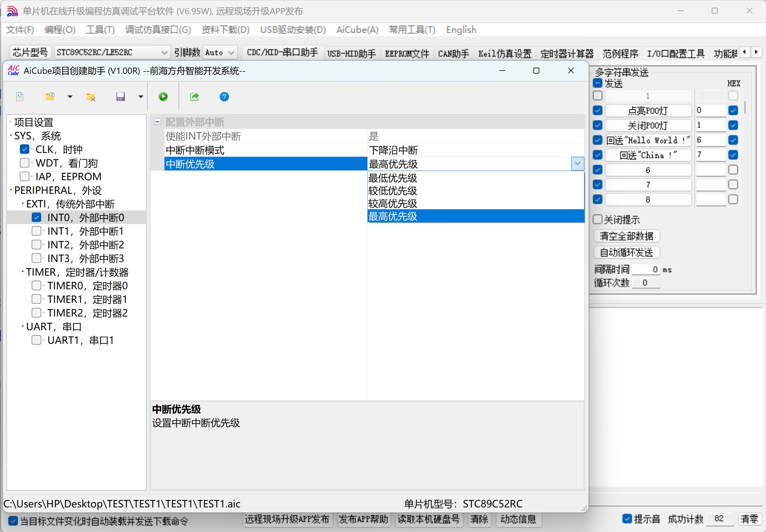This screenshot has width=766, height=532.
Task: Select the 中断中断模式 property row
Action: click(374, 150)
